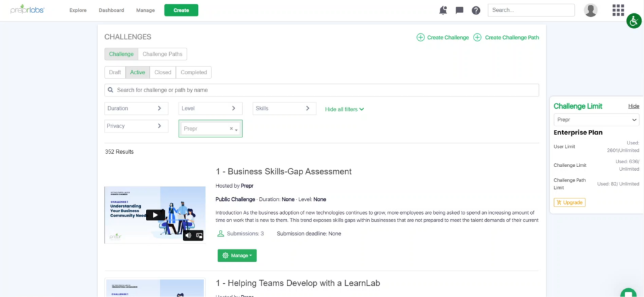Open Explore in the top navigation
The height and width of the screenshot is (297, 644).
pyautogui.click(x=78, y=10)
